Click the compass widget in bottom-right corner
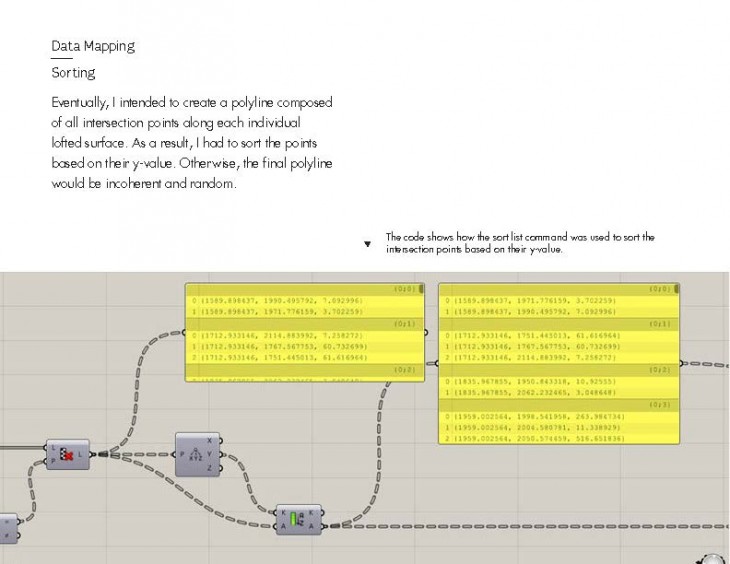The image size is (730, 564). click(x=712, y=559)
